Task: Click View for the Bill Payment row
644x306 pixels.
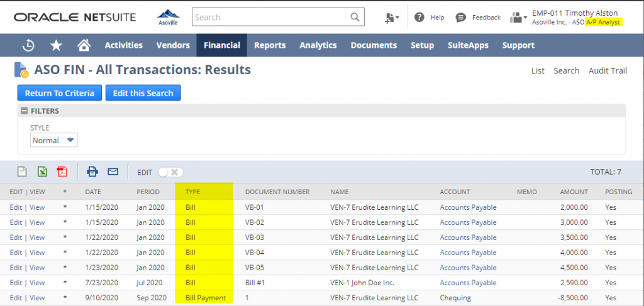Action: [37, 298]
